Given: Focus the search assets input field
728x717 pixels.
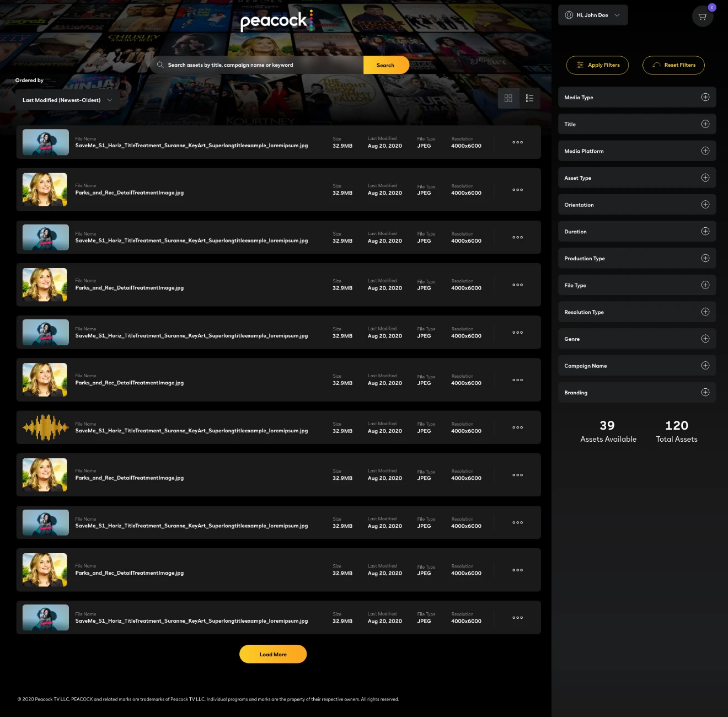Looking at the screenshot, I should pyautogui.click(x=257, y=65).
